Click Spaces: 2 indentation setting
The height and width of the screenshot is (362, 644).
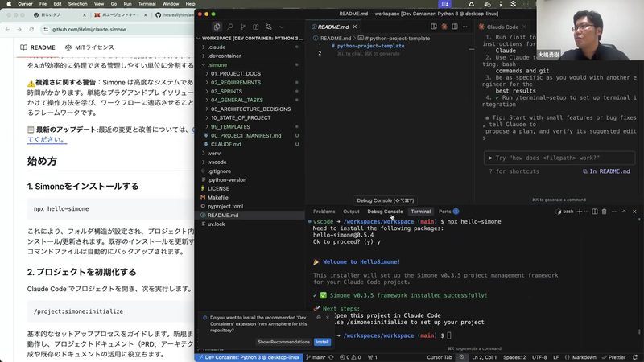(514, 357)
